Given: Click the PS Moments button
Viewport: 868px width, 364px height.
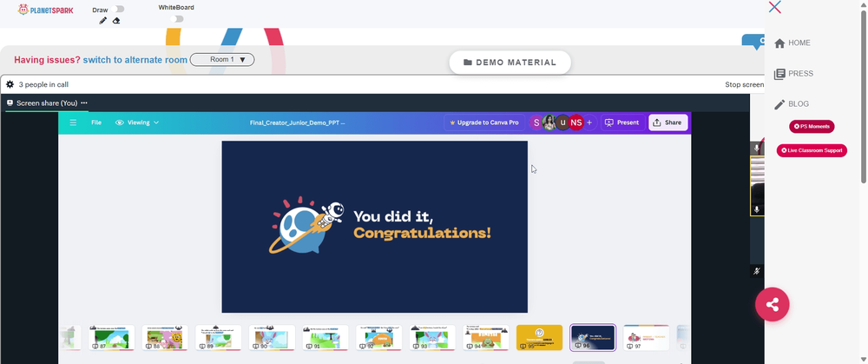Looking at the screenshot, I should [x=812, y=126].
